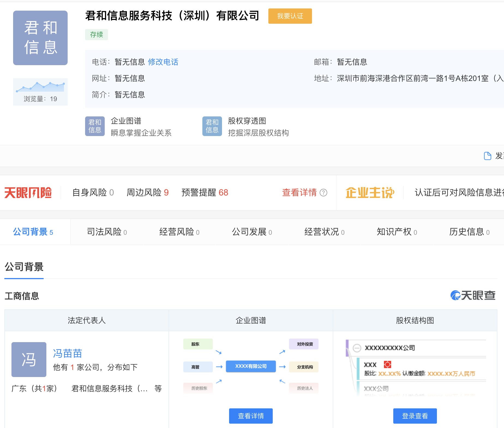Click the 存续 status tag
Screen dimensions: 504x428
click(x=97, y=35)
